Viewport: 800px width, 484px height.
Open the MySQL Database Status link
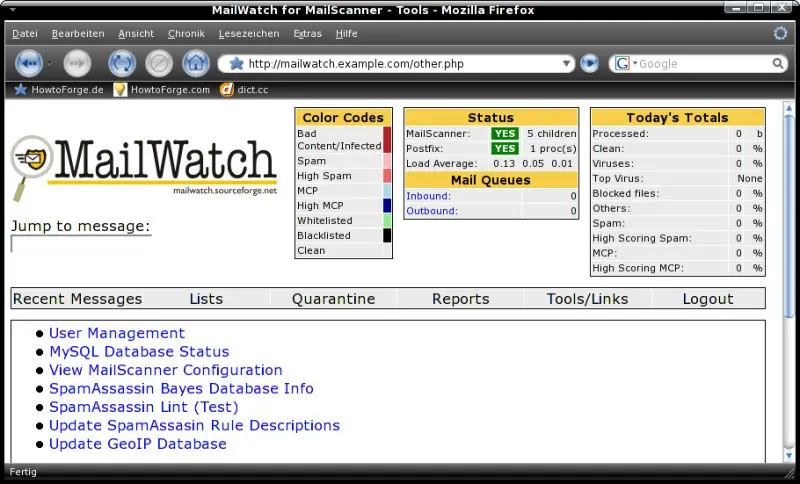[x=139, y=351]
